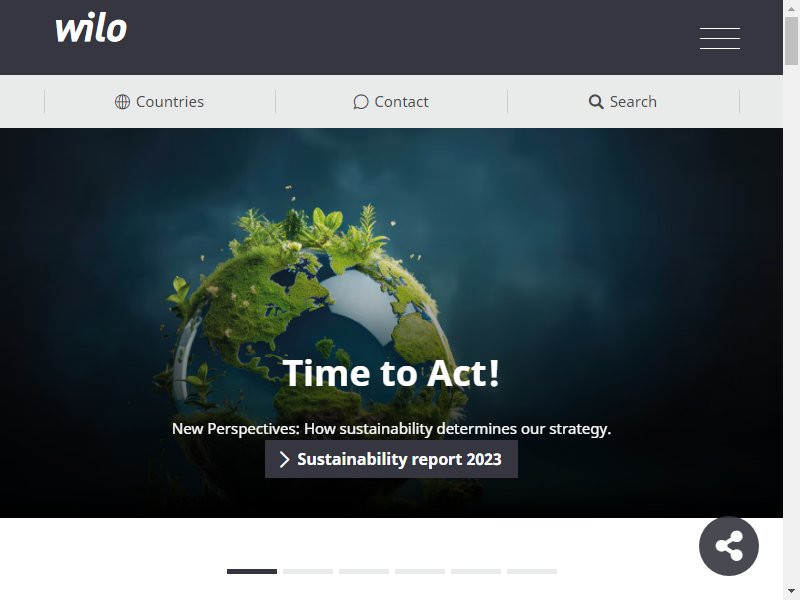Click the scroll down arrow of scrollbar

[791, 592]
